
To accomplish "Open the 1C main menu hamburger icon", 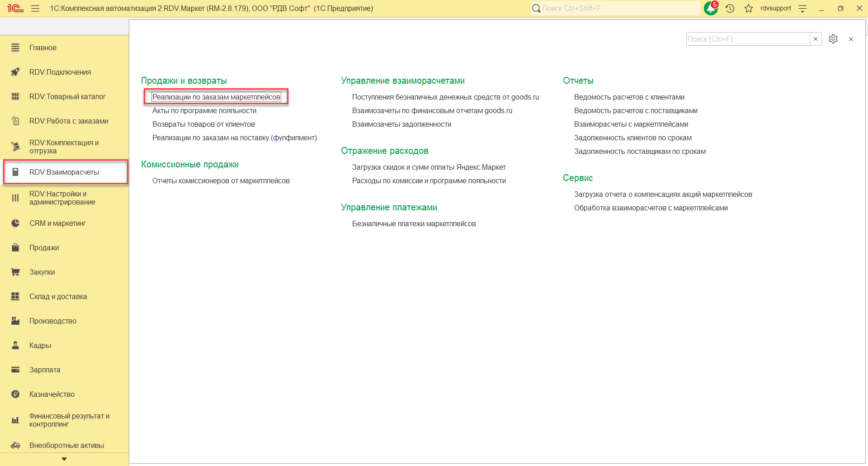I will click(x=35, y=9).
